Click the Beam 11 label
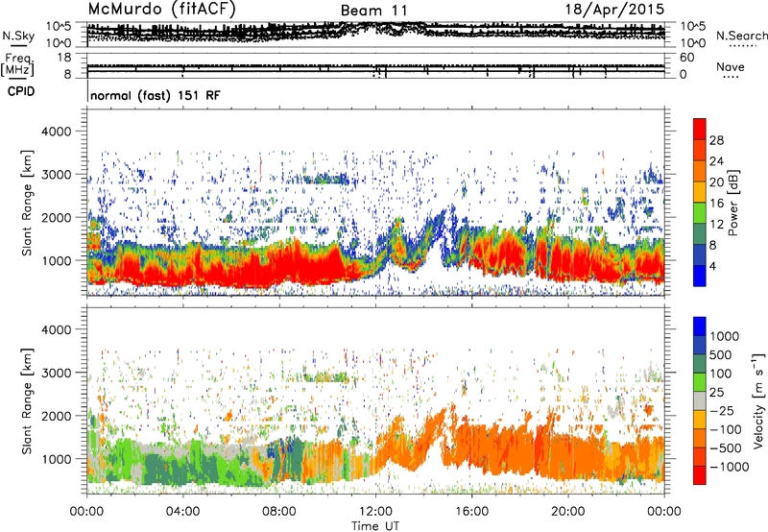Image resolution: width=768 pixels, height=532 pixels. pyautogui.click(x=373, y=11)
